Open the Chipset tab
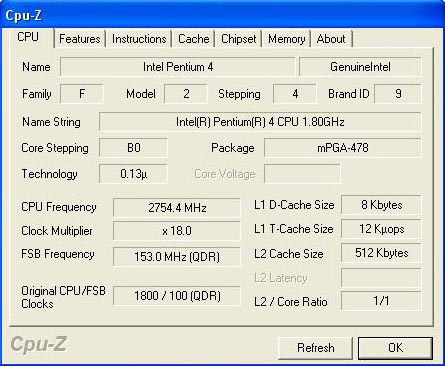Viewport: 445px width, 366px height. (x=239, y=39)
